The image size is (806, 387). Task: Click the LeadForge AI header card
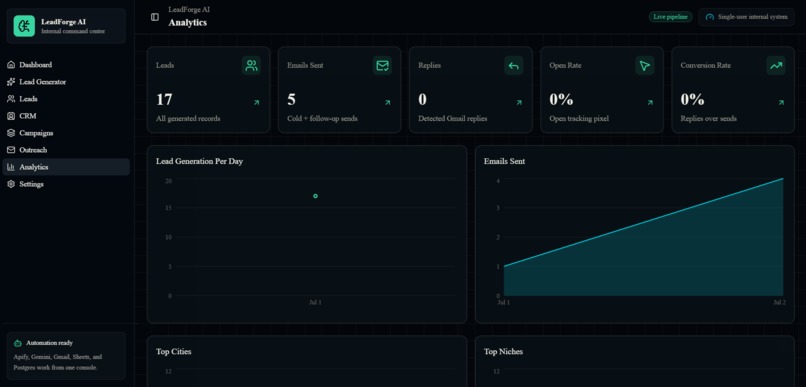click(66, 26)
